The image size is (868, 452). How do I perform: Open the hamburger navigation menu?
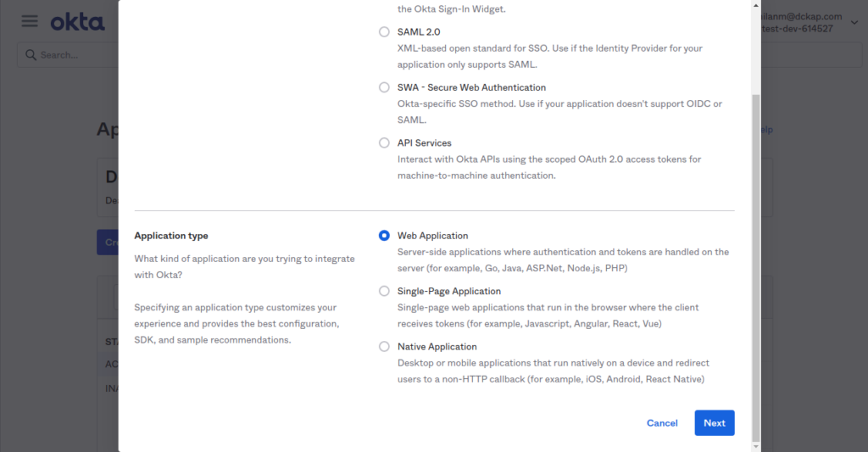coord(30,21)
